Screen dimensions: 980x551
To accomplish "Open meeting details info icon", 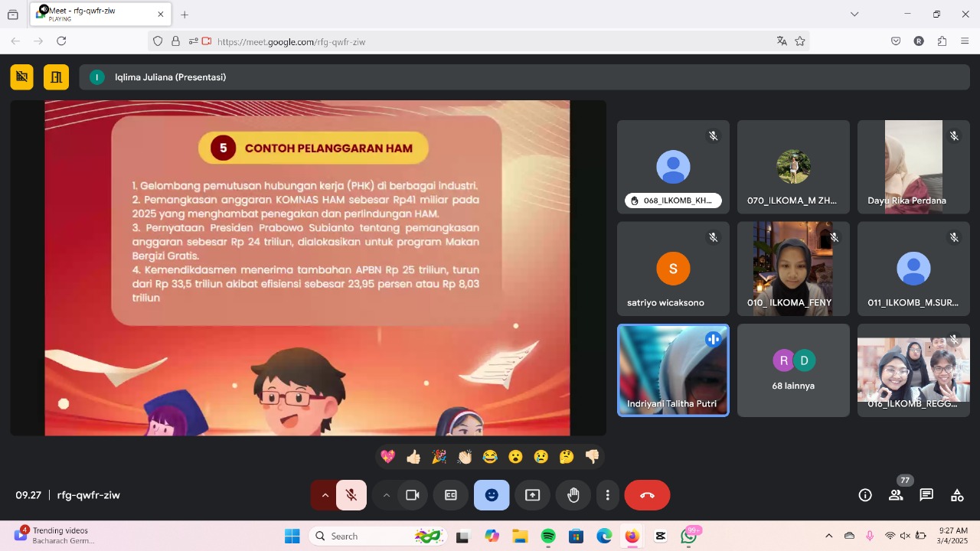I will coord(865,495).
